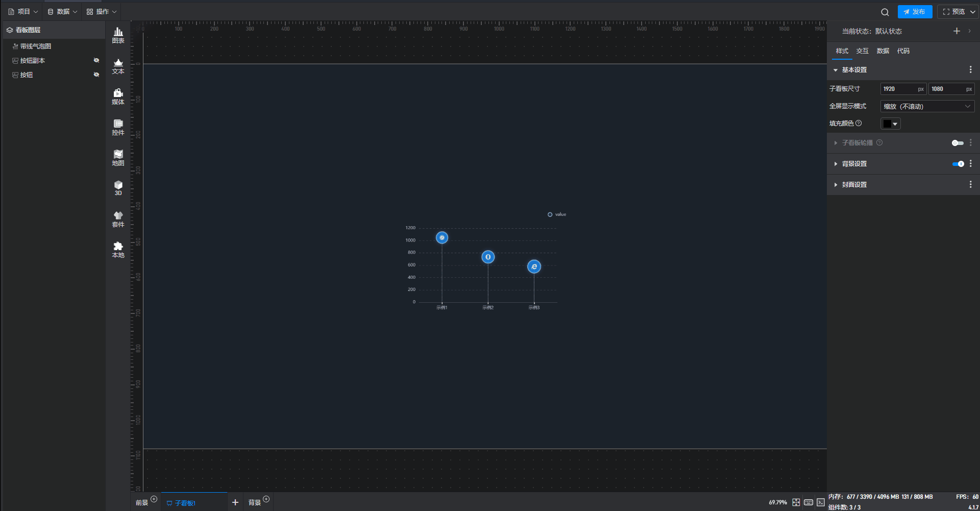The image size is (980, 511).
Task: Select the 带线气泡图 layer
Action: click(x=54, y=46)
